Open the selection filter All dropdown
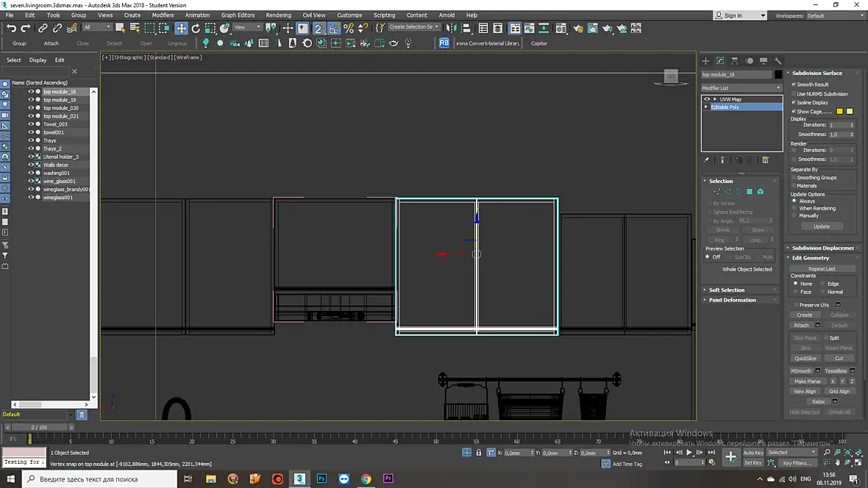Image resolution: width=868 pixels, height=488 pixels. (x=97, y=27)
